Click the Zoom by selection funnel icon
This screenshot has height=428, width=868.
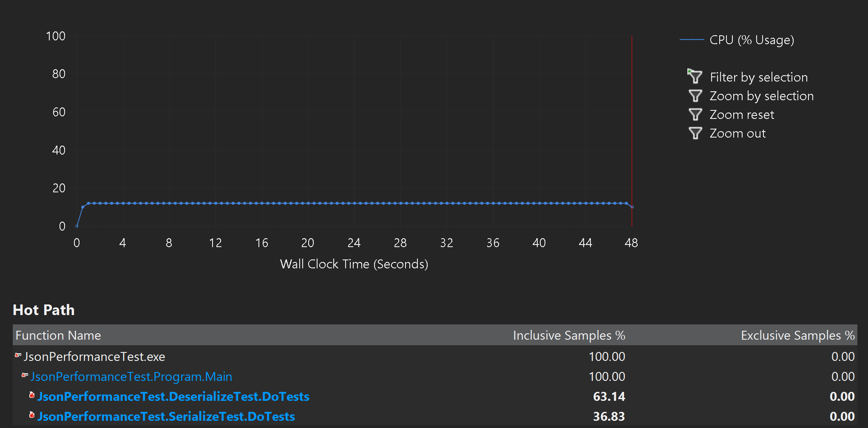click(695, 96)
